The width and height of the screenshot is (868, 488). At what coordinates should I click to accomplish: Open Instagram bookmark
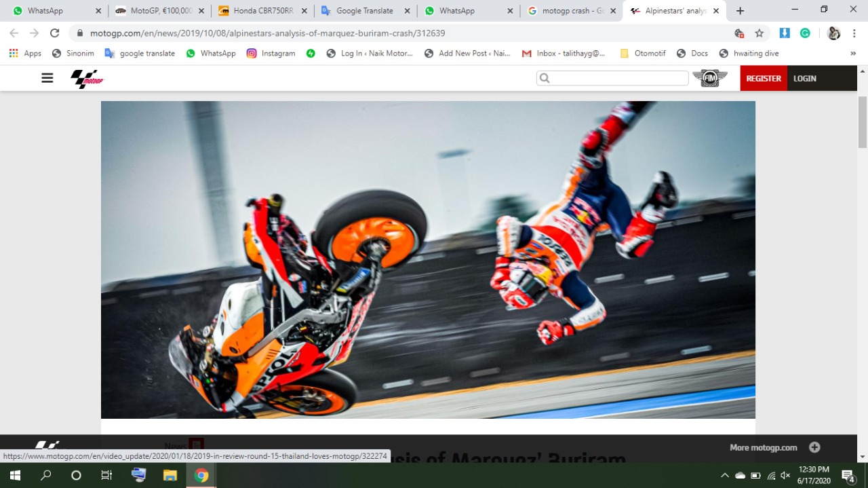tap(271, 54)
